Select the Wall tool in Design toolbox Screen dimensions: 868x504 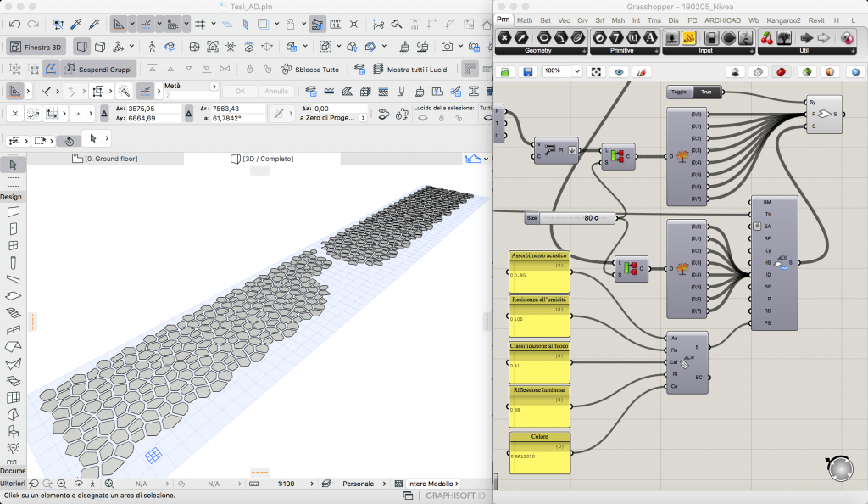13,212
